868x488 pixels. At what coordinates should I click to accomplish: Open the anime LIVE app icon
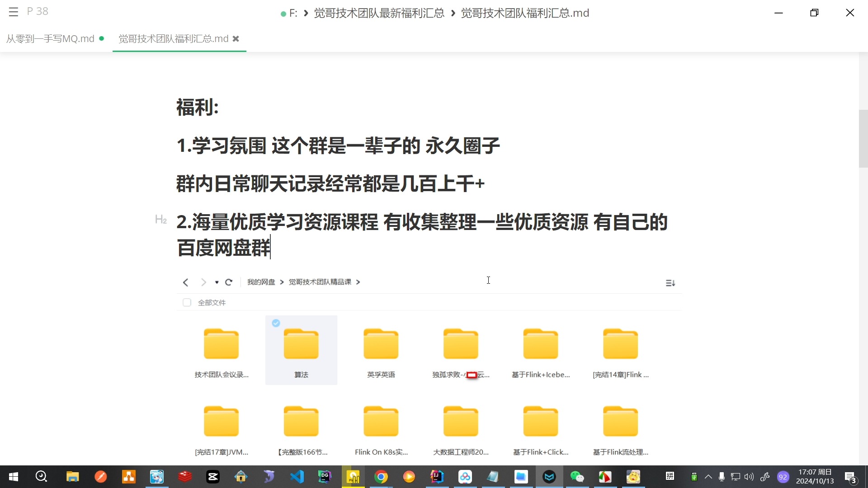tap(157, 477)
